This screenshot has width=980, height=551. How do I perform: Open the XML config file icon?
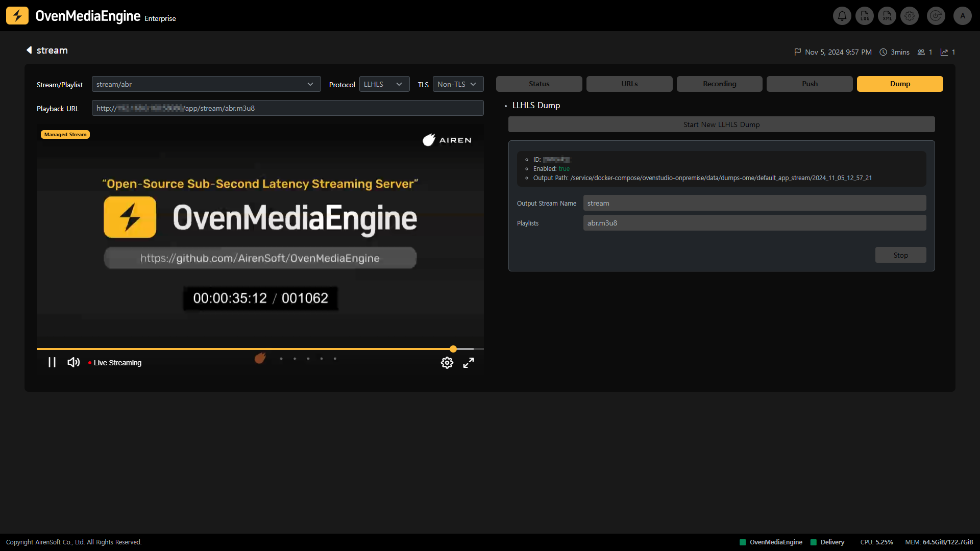pyautogui.click(x=887, y=16)
